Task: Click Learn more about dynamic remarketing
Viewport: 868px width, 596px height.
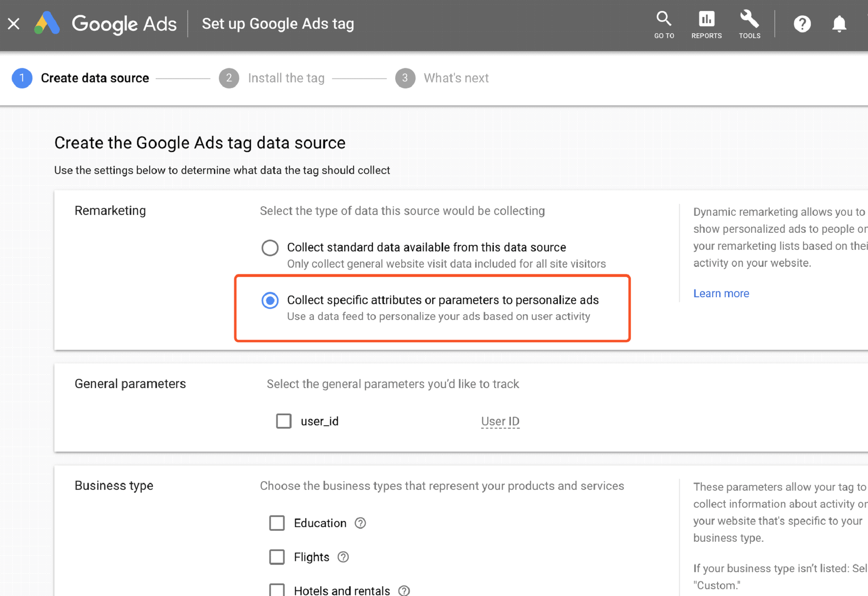Action: (x=721, y=294)
